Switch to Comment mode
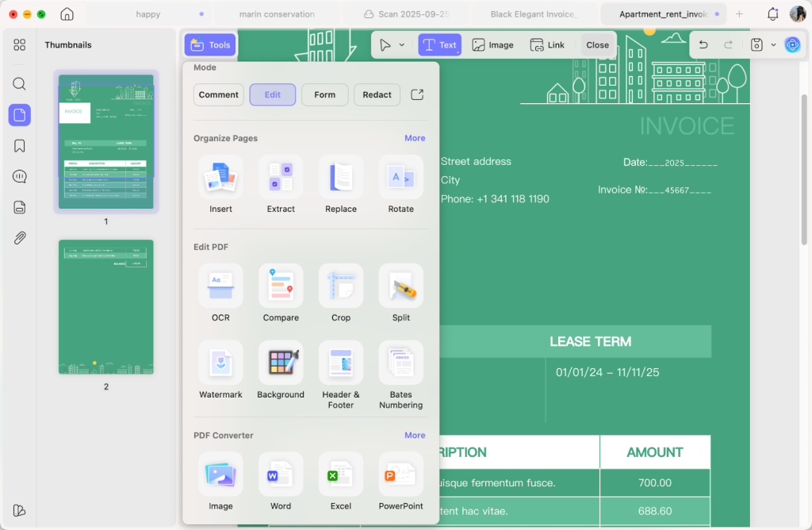This screenshot has height=530, width=812. click(218, 94)
